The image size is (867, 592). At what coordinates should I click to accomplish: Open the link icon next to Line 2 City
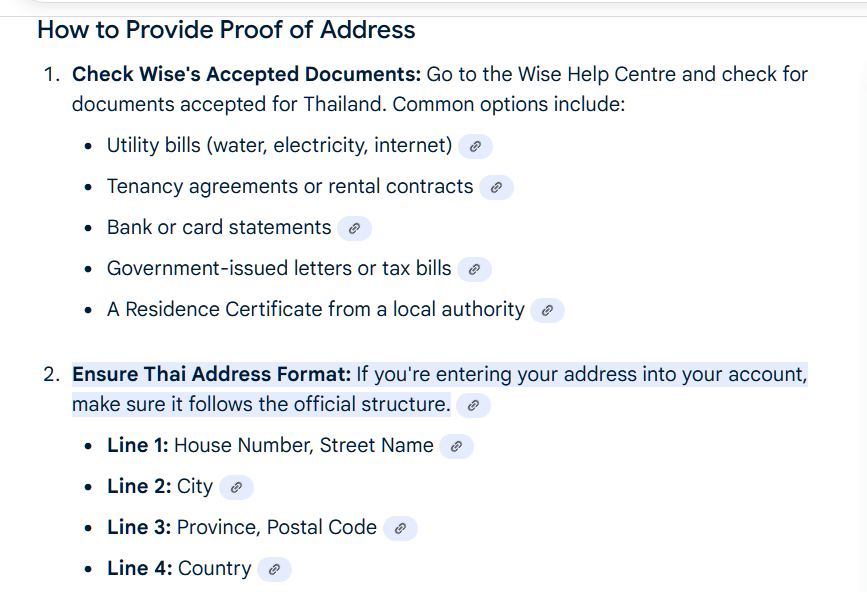(236, 487)
